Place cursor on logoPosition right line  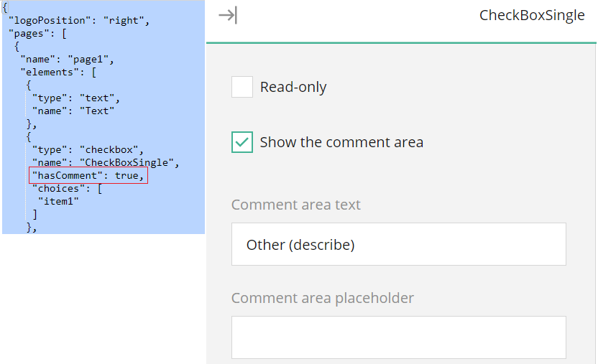(x=78, y=20)
